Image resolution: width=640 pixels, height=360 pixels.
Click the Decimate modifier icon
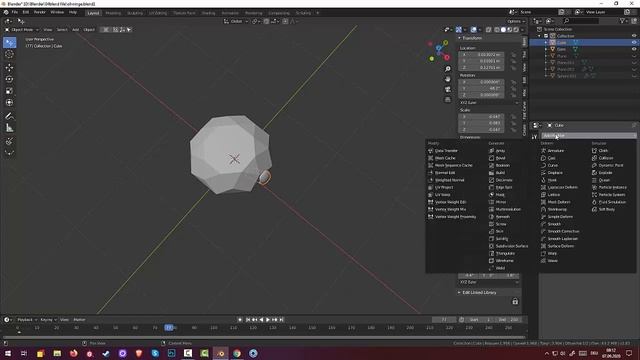(491, 180)
